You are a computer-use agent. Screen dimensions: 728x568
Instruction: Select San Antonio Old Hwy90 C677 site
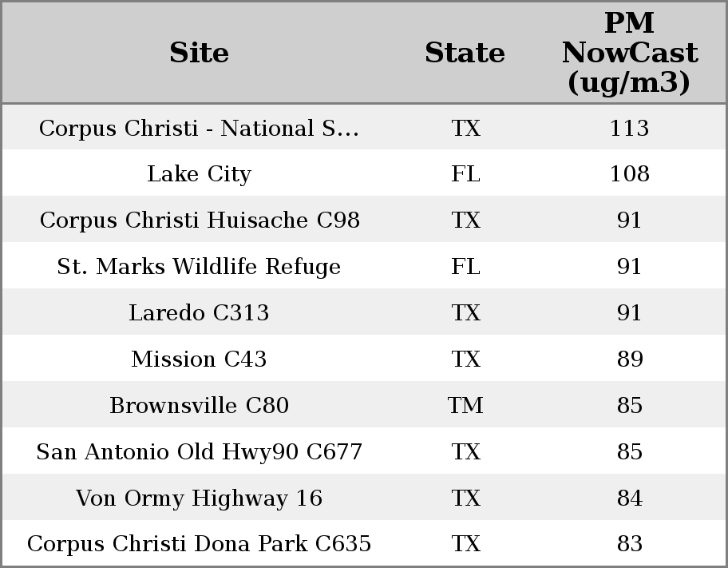click(x=199, y=451)
